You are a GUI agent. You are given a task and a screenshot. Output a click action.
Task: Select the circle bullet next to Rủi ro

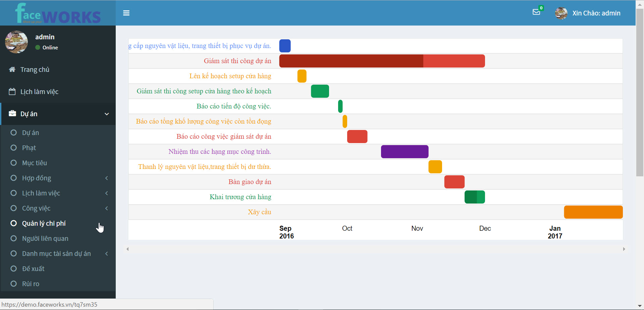point(14,284)
